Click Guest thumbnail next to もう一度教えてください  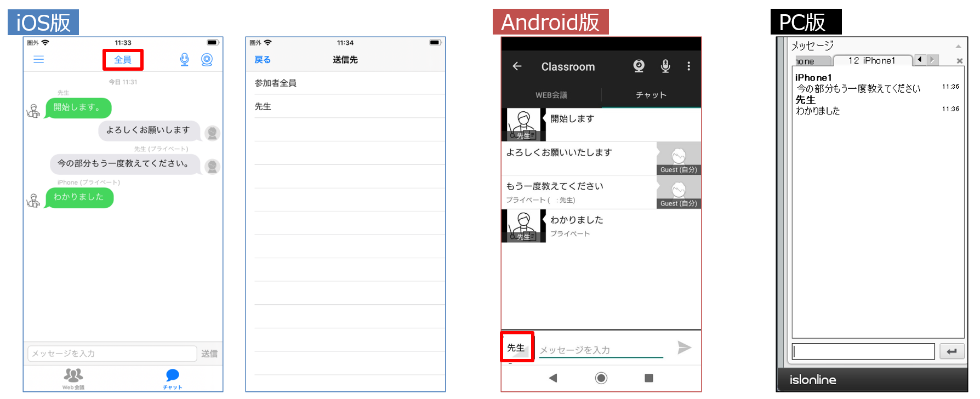tap(679, 192)
